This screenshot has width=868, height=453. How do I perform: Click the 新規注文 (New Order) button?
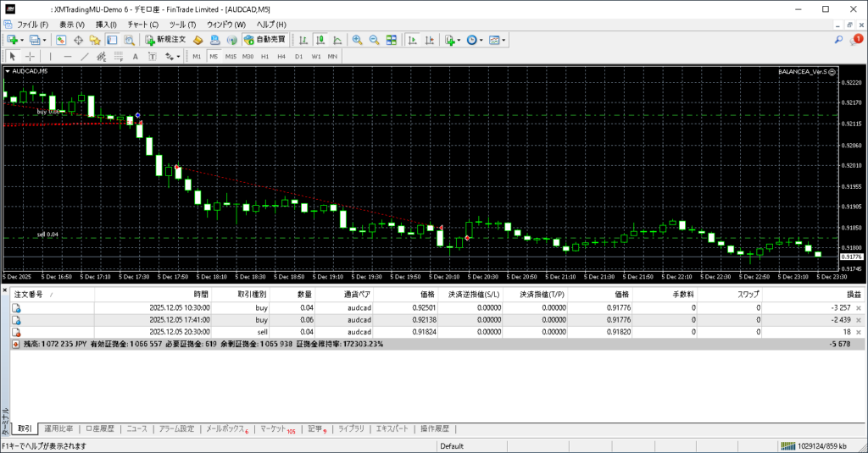point(164,40)
